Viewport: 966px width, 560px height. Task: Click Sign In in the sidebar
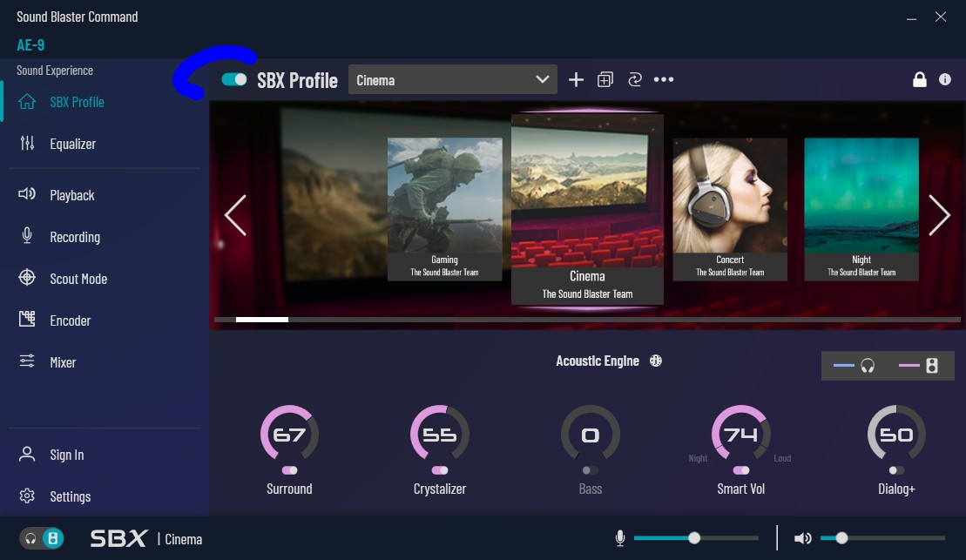point(66,455)
